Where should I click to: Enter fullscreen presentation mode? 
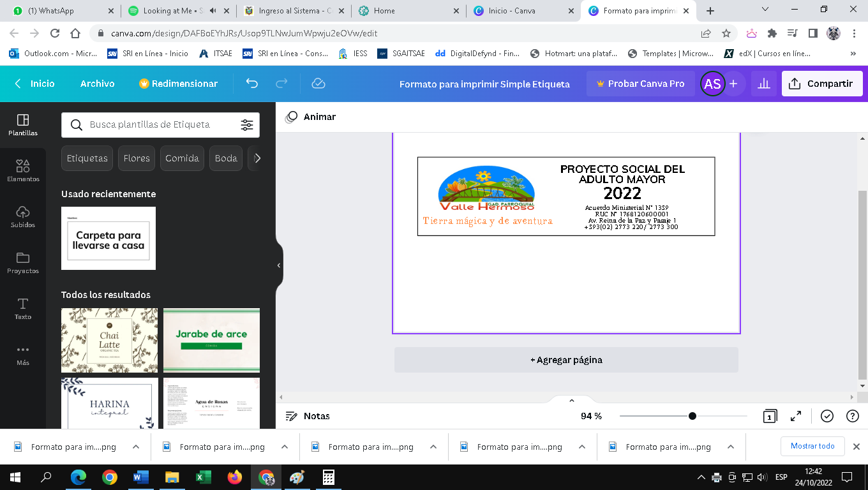click(x=796, y=416)
